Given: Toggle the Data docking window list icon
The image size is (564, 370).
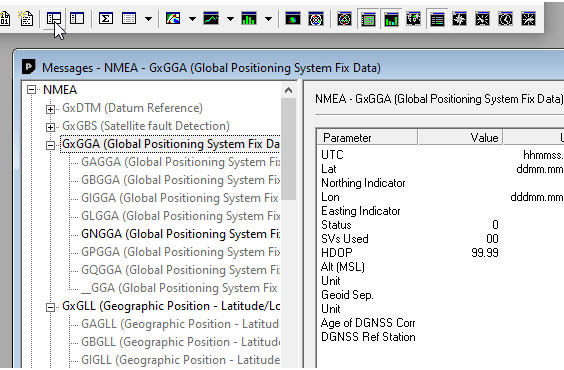Looking at the screenshot, I should (437, 19).
